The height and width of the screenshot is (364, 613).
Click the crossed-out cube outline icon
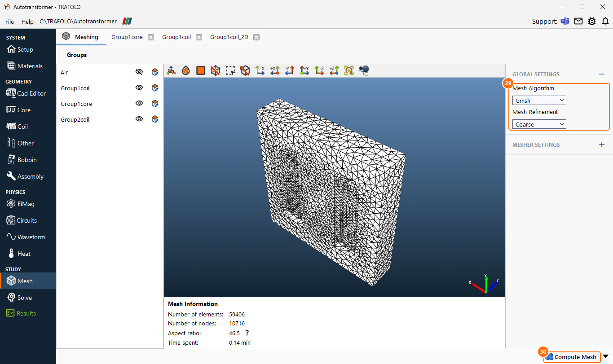point(245,70)
